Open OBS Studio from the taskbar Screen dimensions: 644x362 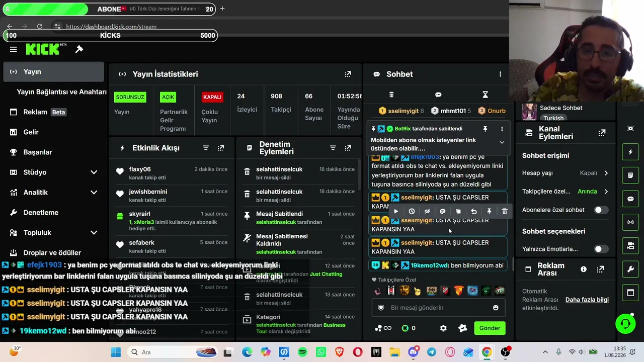click(x=505, y=352)
